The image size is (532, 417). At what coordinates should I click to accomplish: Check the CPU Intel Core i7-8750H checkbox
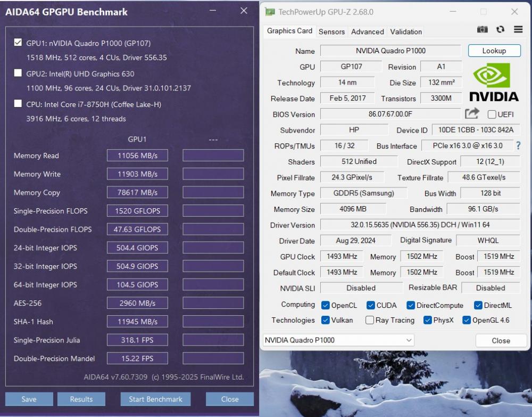tap(18, 104)
